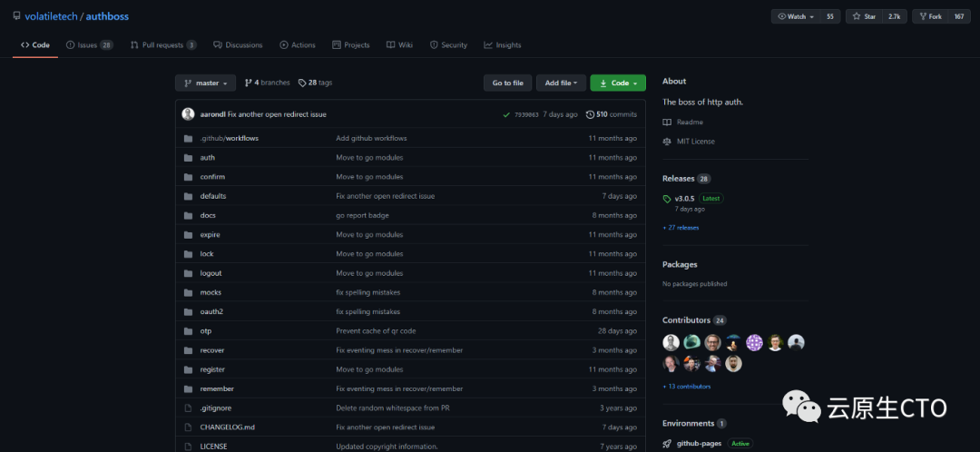
Task: Open the Actions tab
Action: point(298,45)
